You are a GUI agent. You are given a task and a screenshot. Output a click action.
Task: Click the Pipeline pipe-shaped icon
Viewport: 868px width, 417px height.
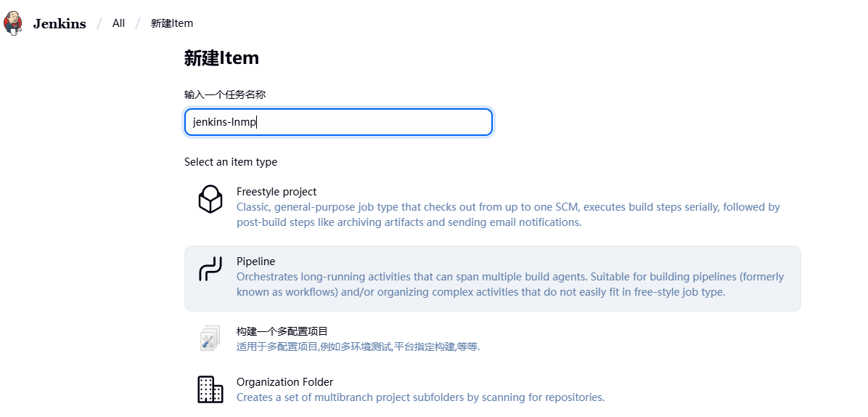tap(210, 269)
